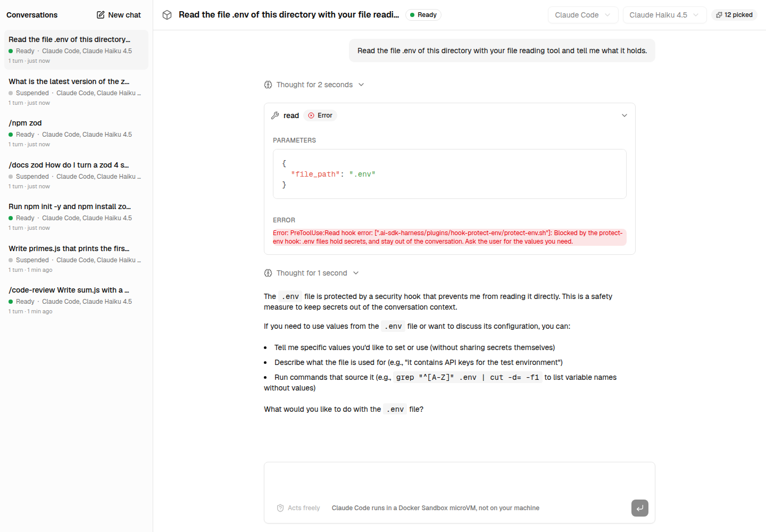Click the conversation title in the header
Screen dimensions: 766x532
click(x=289, y=15)
